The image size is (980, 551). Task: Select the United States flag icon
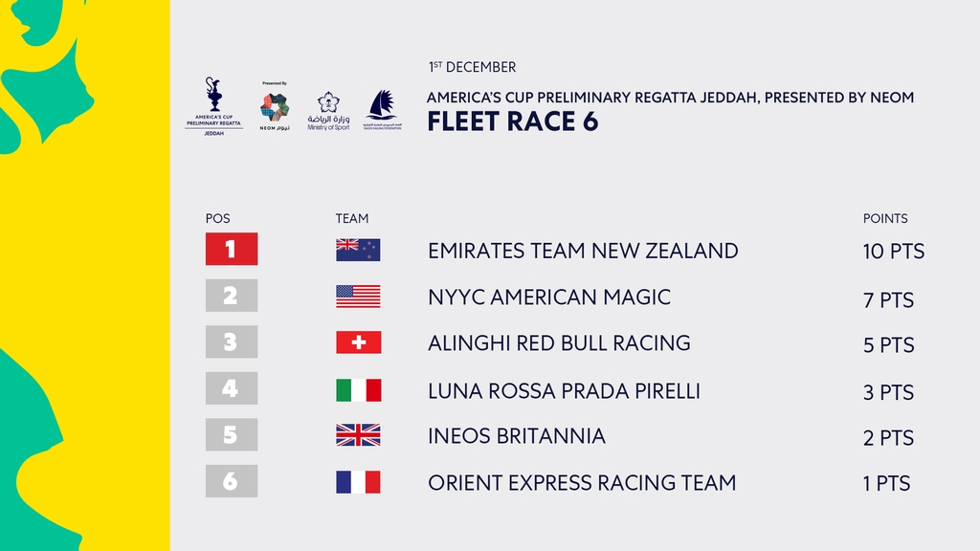click(358, 297)
